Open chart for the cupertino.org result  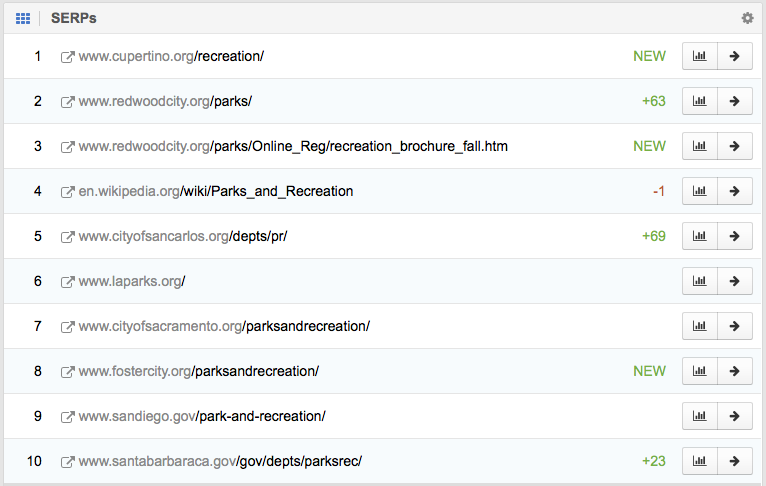coord(699,56)
